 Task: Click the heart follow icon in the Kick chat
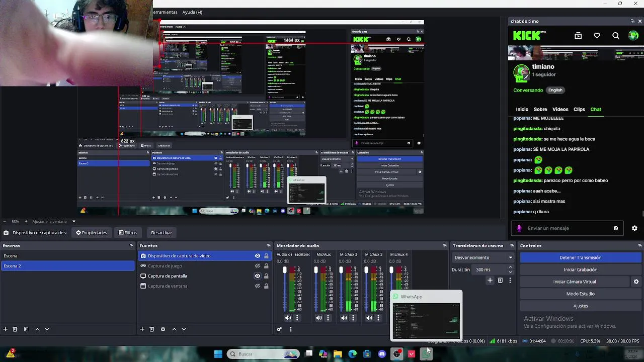click(x=597, y=36)
